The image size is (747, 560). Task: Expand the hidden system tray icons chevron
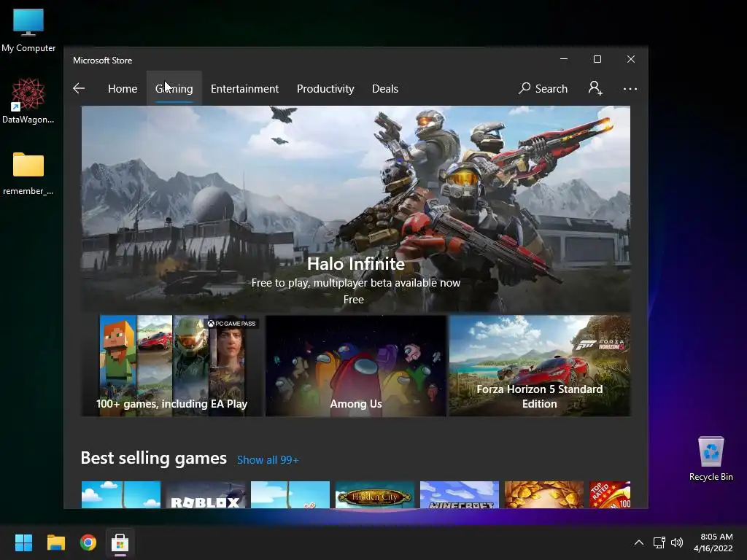coord(639,542)
